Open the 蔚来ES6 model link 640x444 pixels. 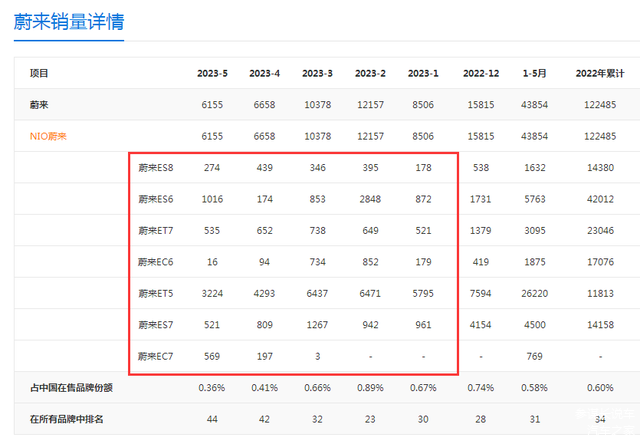tap(157, 199)
